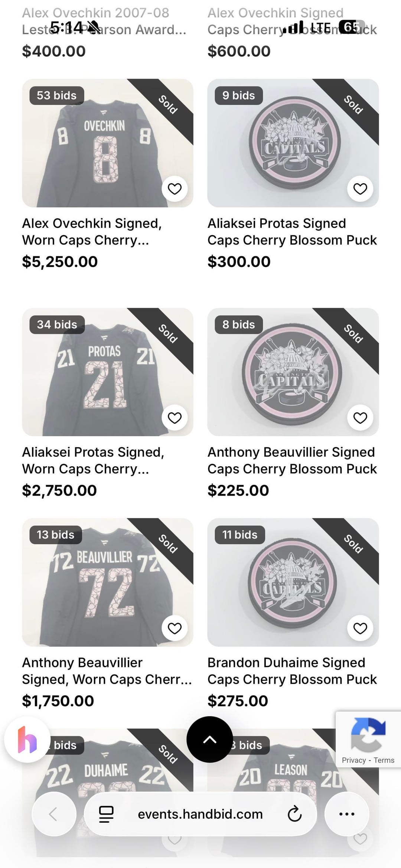The height and width of the screenshot is (868, 401).
Task: Favorite the Ovechkin worn jersey item
Action: point(175,189)
